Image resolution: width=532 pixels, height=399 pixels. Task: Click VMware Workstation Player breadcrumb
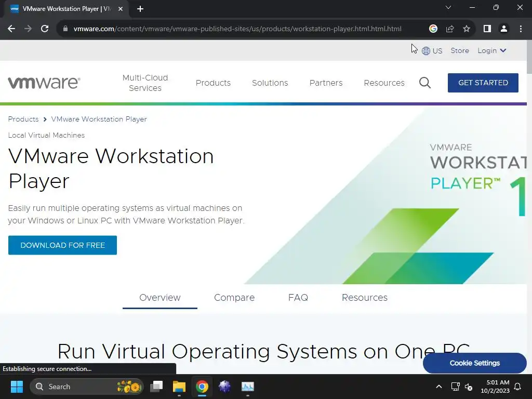[x=99, y=119]
